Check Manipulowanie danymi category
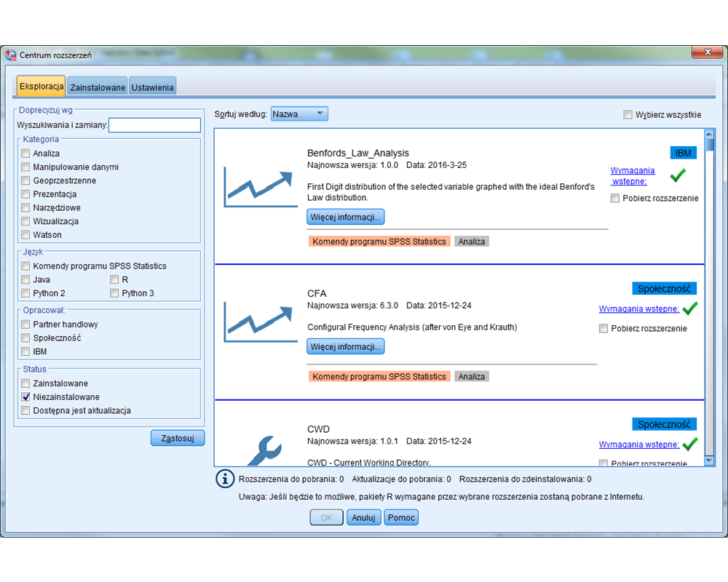 tap(25, 167)
